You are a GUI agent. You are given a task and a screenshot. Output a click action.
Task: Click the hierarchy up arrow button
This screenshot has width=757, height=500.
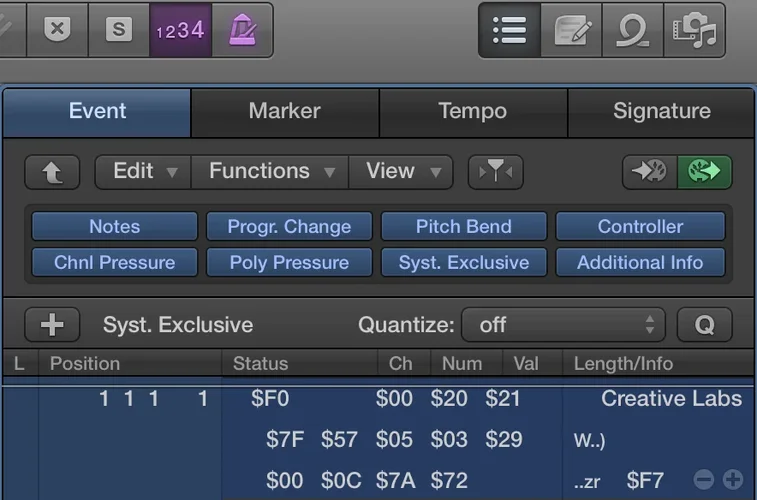click(52, 172)
